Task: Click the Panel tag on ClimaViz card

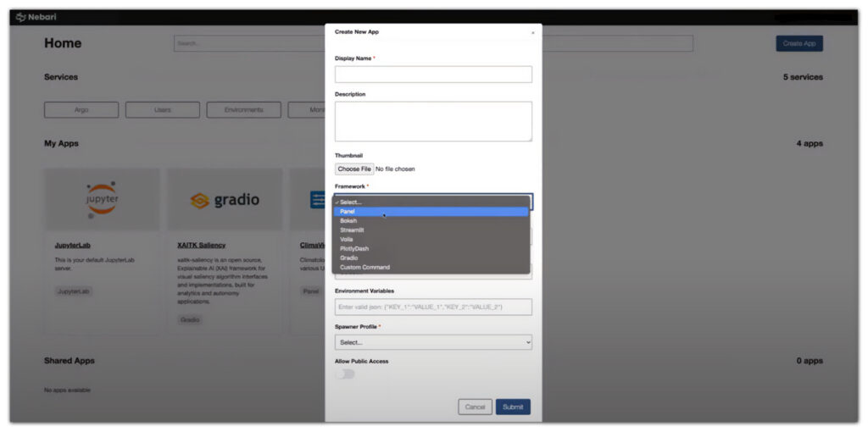Action: pos(311,291)
